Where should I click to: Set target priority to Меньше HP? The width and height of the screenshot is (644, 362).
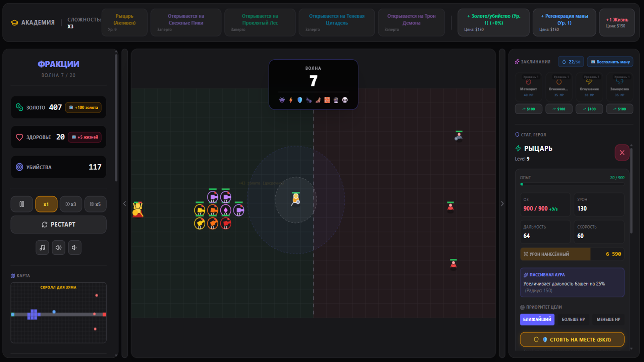click(x=608, y=319)
